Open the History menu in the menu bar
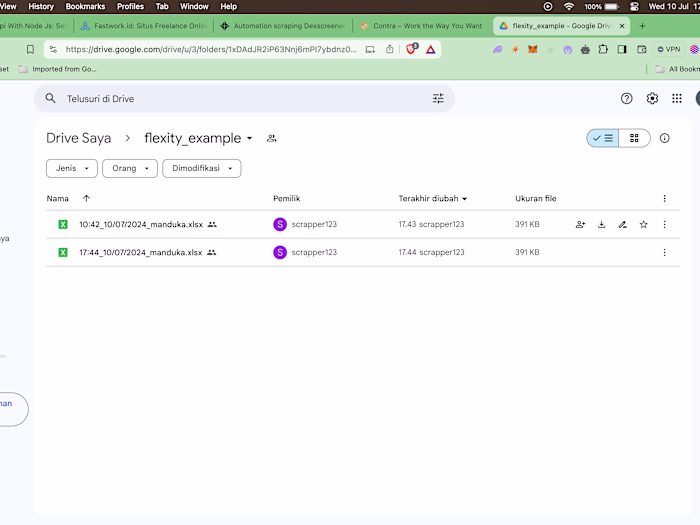 tap(41, 6)
